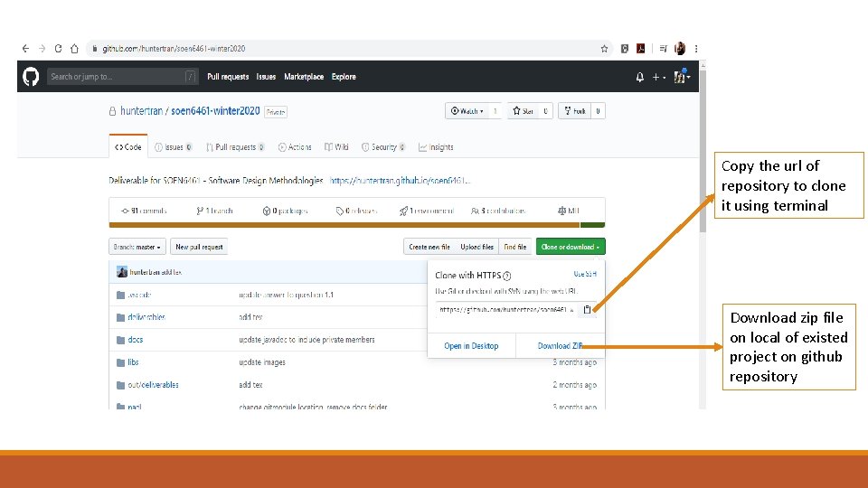This screenshot has width=868, height=488.
Task: View the 1 branch link
Action: [x=215, y=211]
